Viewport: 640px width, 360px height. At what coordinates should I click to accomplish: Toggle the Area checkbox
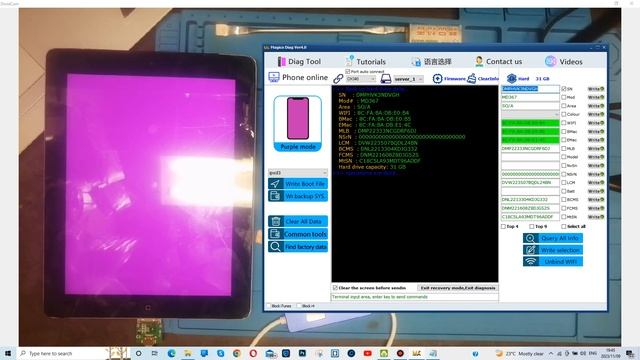(564, 106)
